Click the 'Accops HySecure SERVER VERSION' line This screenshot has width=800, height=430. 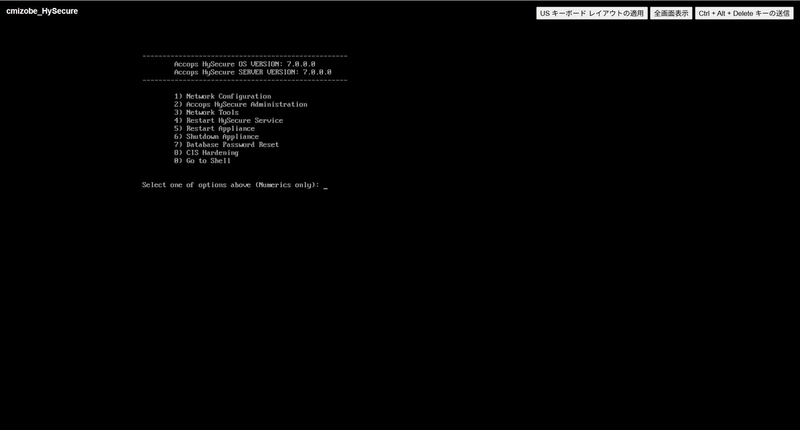[253, 72]
